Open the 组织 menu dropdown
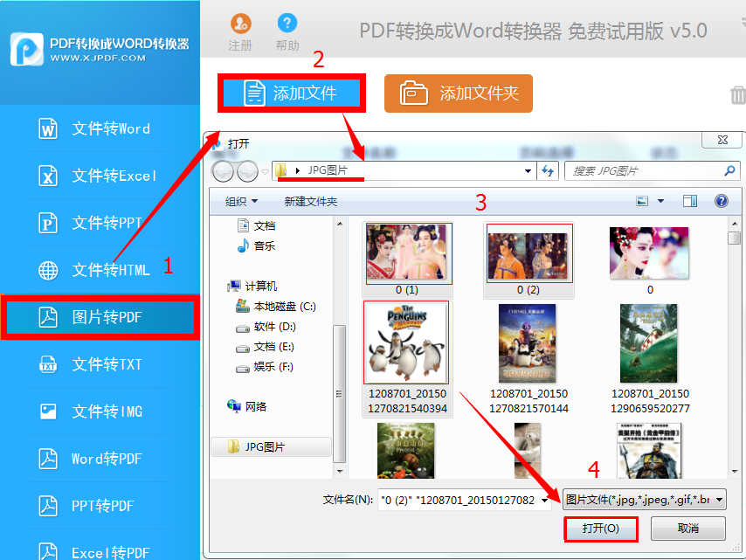The height and width of the screenshot is (560, 746). click(241, 201)
